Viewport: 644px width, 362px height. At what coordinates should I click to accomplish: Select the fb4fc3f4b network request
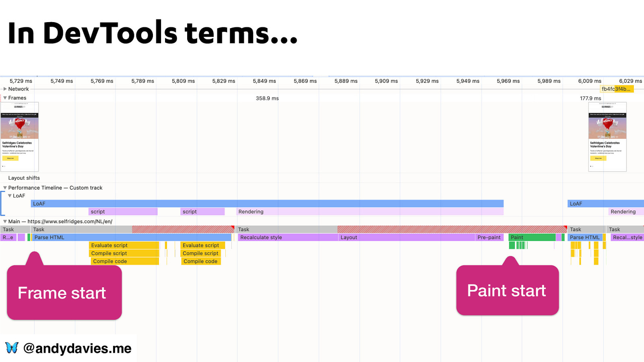click(617, 89)
